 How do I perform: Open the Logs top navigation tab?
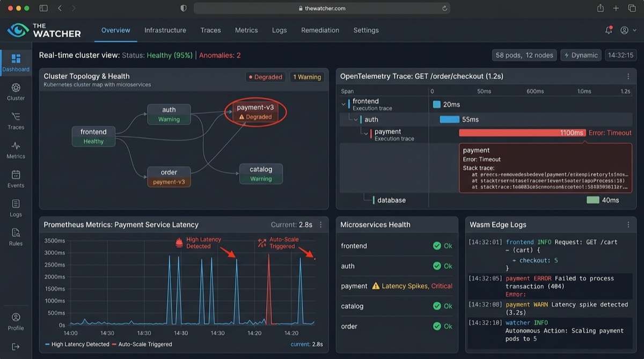[x=279, y=30]
